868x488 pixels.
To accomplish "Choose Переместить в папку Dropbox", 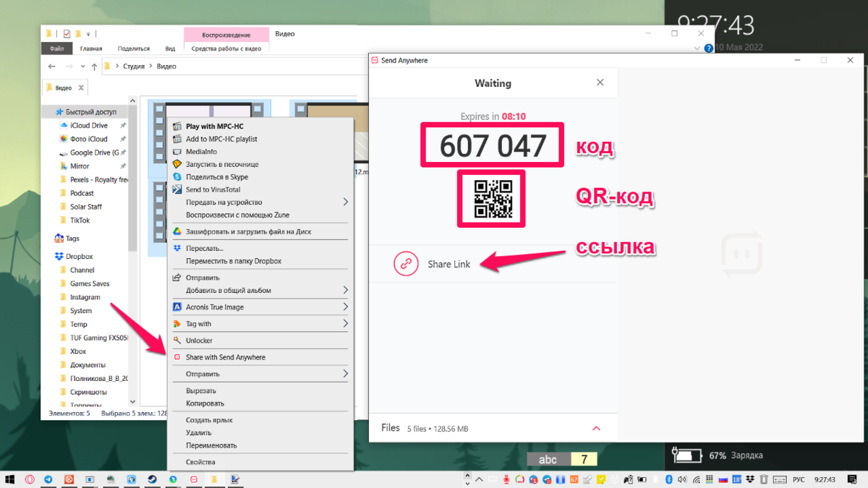I will pyautogui.click(x=234, y=261).
